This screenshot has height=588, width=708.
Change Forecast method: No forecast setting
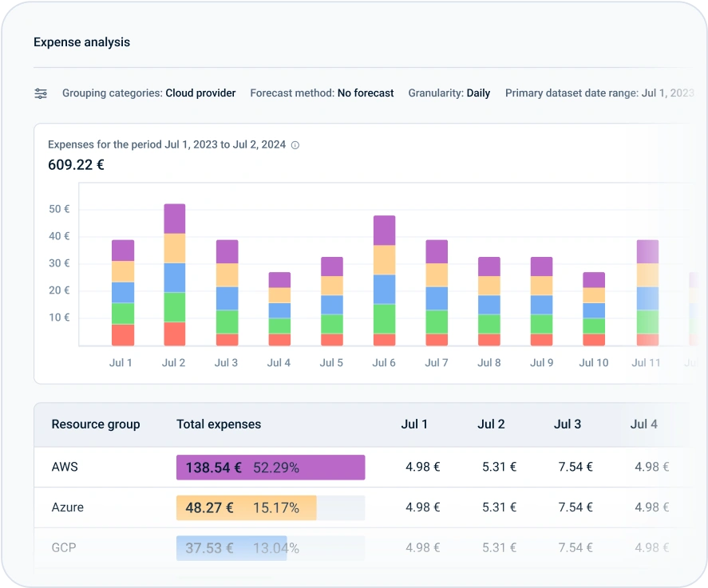[322, 93]
